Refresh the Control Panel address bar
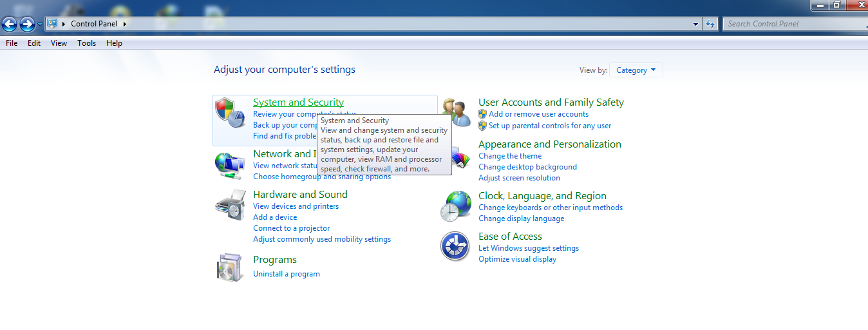 pos(710,24)
